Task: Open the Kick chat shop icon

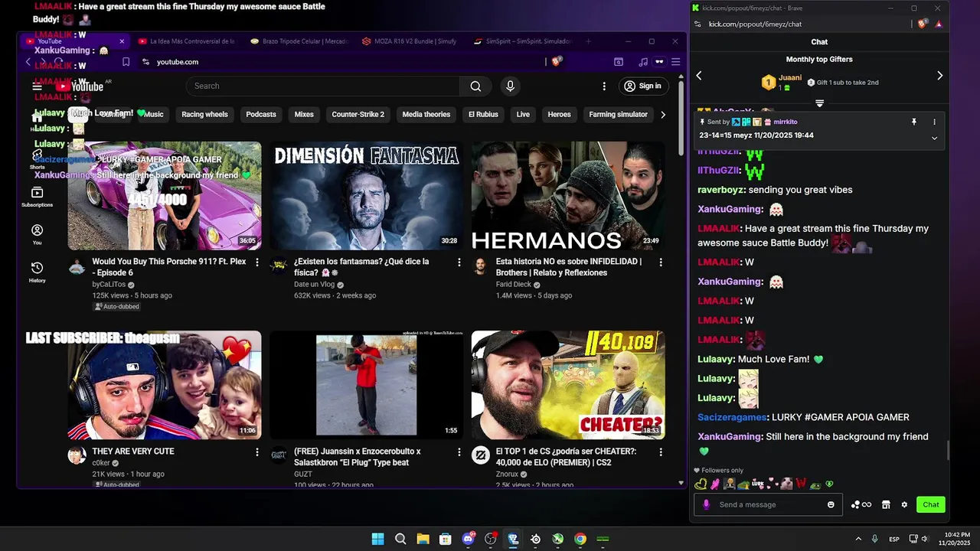Action: 886,504
